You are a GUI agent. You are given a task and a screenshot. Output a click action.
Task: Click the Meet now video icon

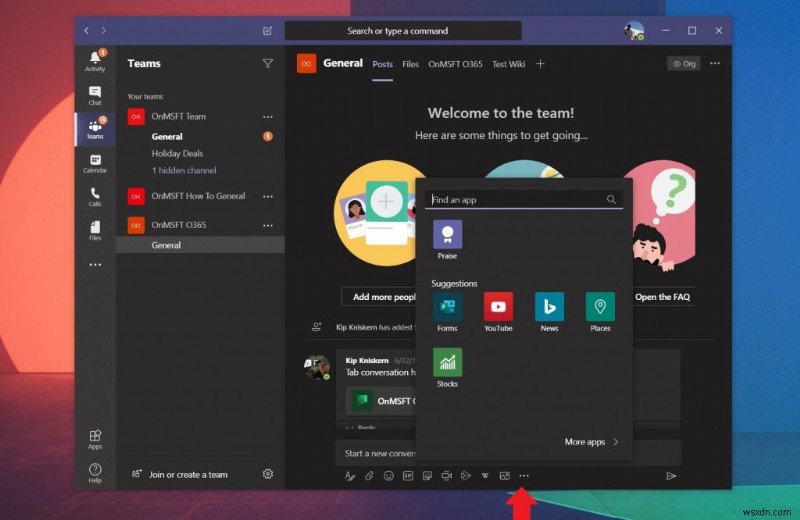(x=446, y=476)
